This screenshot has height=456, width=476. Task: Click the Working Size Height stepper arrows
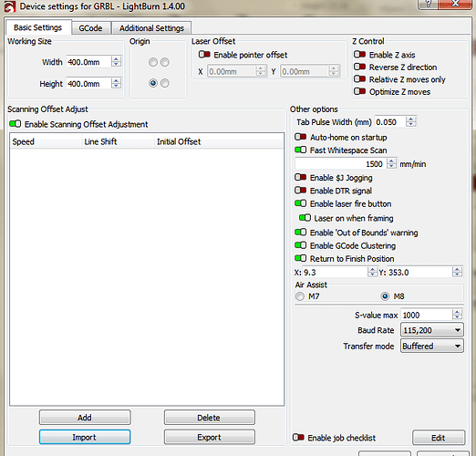tap(116, 83)
